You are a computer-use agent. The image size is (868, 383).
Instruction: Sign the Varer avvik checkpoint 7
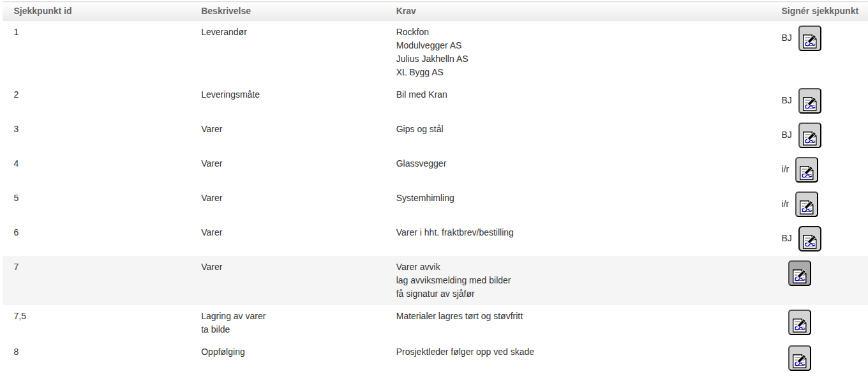pyautogui.click(x=799, y=274)
